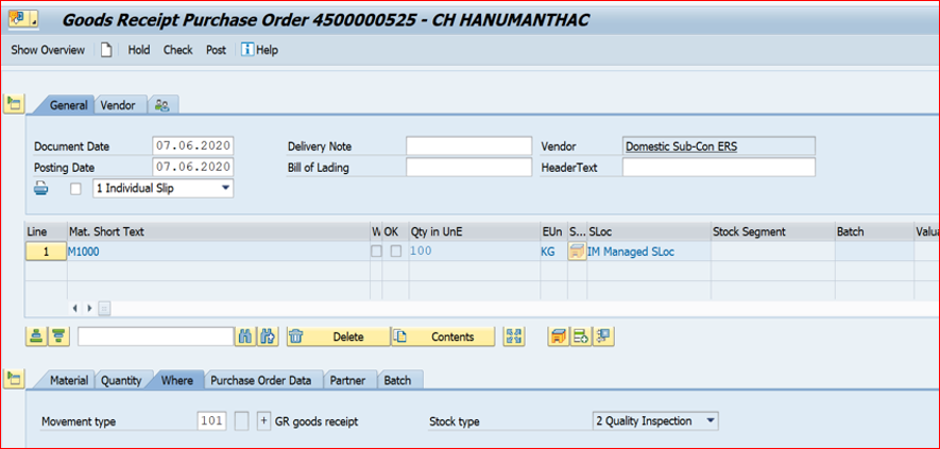Click the Qty in UnE column header

(x=474, y=231)
